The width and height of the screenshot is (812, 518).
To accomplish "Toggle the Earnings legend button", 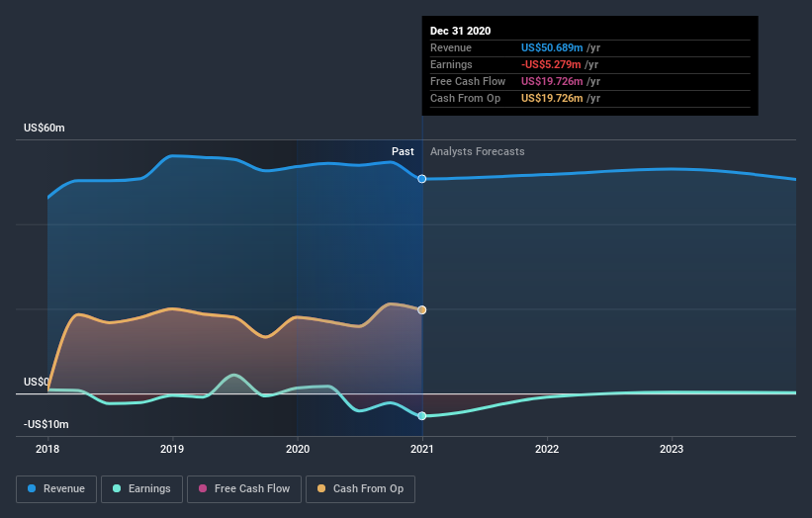I will click(141, 489).
